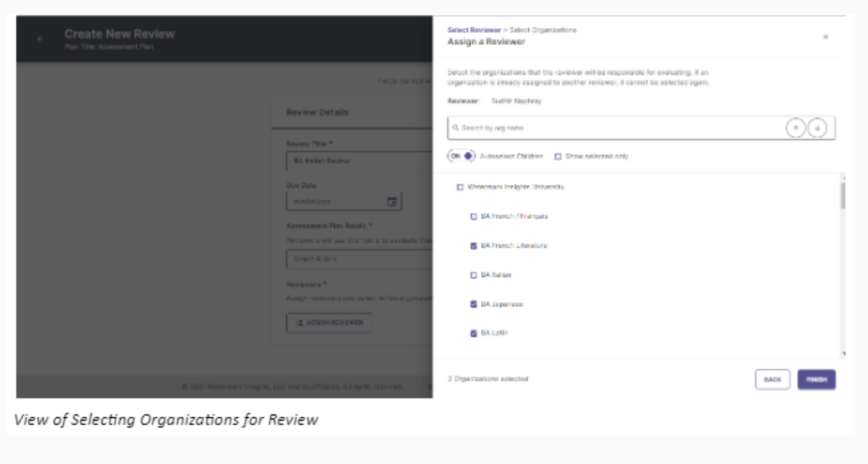Open the Select Rubric dropdown
Viewport: 868px width, 464px height.
click(359, 259)
